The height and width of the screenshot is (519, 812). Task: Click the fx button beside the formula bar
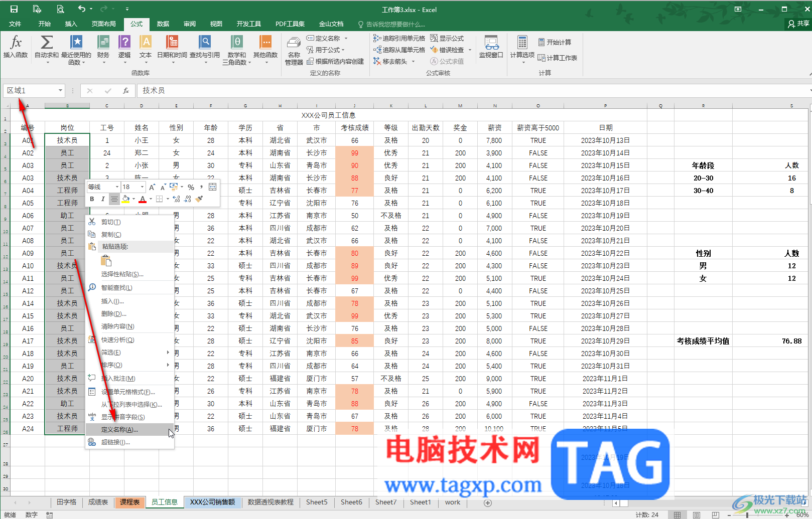(x=126, y=91)
